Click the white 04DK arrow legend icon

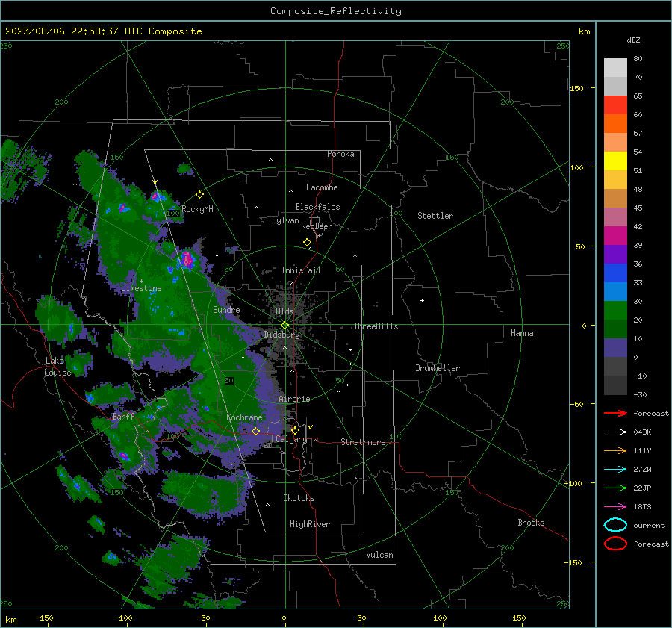click(615, 432)
